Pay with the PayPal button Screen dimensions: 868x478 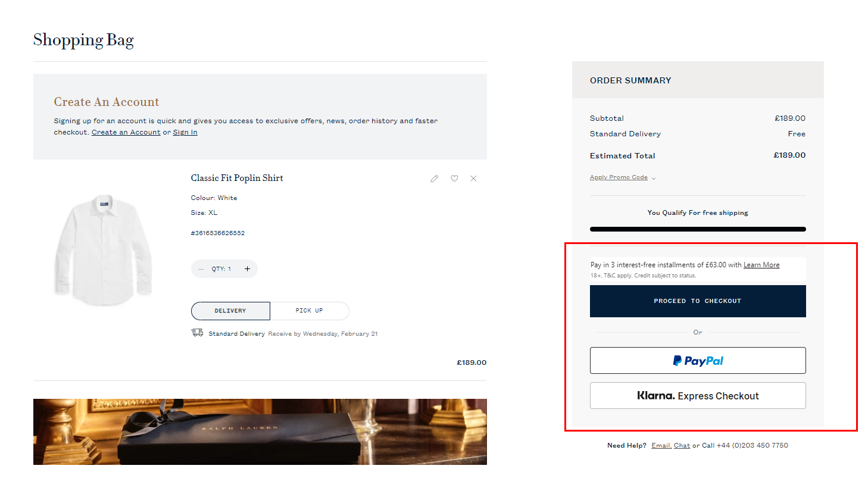(x=698, y=361)
